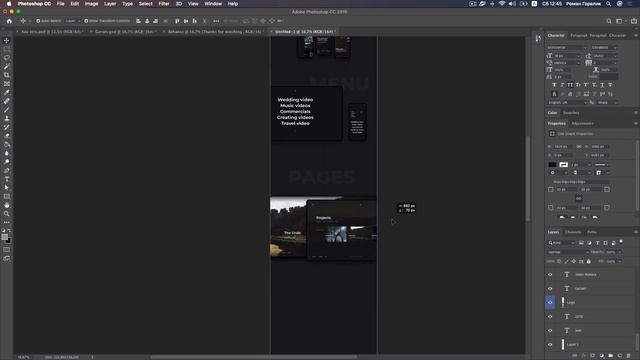640x360 pixels.
Task: Open the Filter menu
Action: click(164, 4)
